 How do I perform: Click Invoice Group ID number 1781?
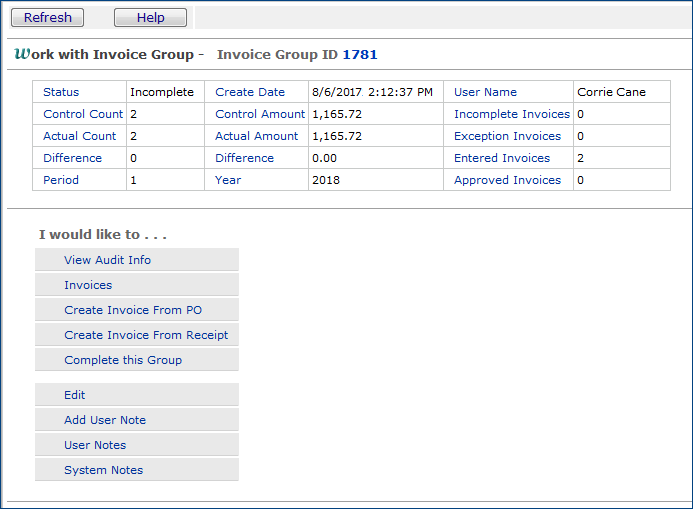(360, 54)
